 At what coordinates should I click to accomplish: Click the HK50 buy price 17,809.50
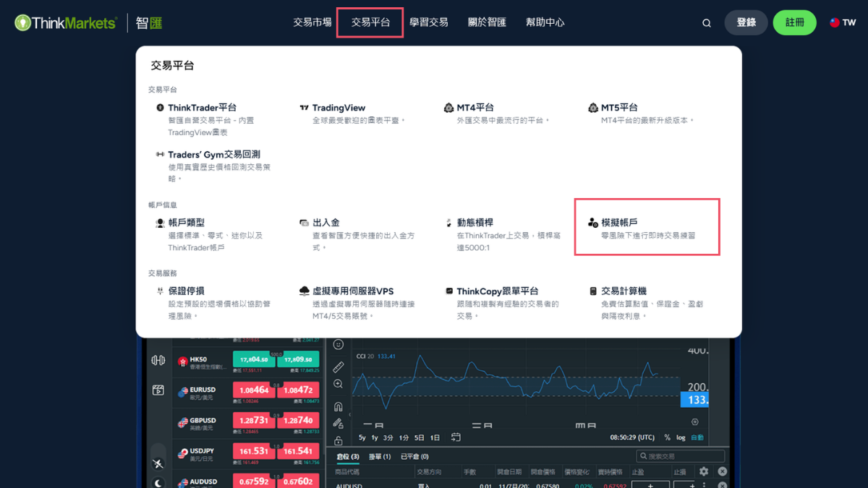(x=298, y=359)
